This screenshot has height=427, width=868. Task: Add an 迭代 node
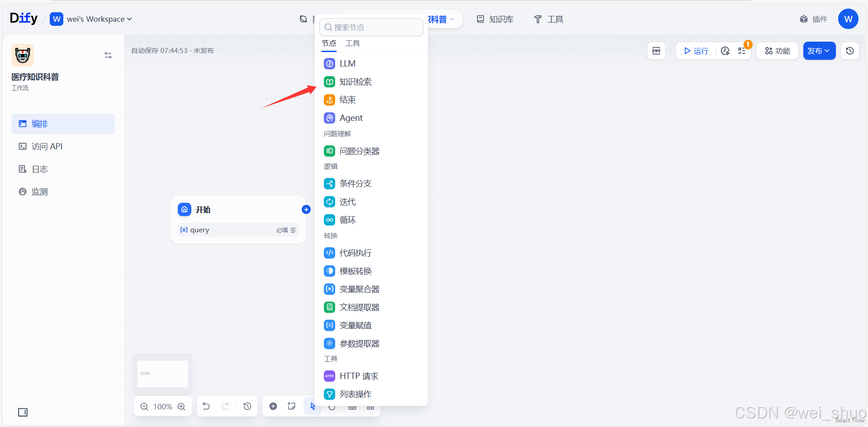click(347, 202)
